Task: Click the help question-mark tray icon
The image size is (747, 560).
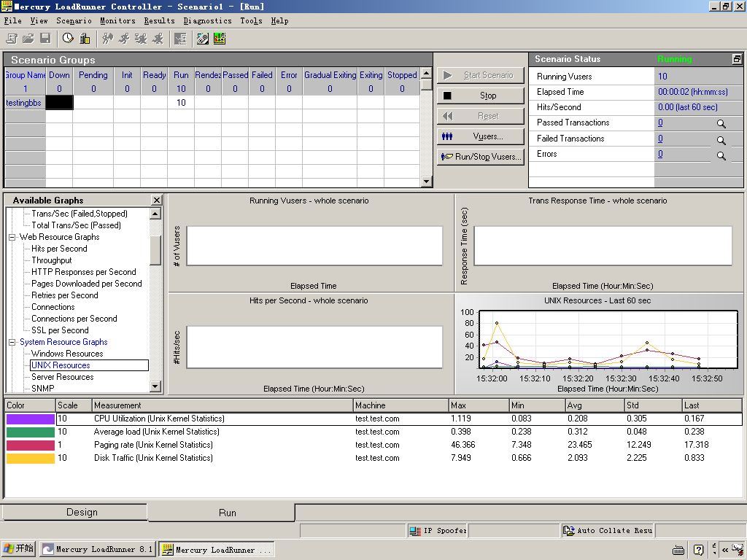Action: coord(698,550)
